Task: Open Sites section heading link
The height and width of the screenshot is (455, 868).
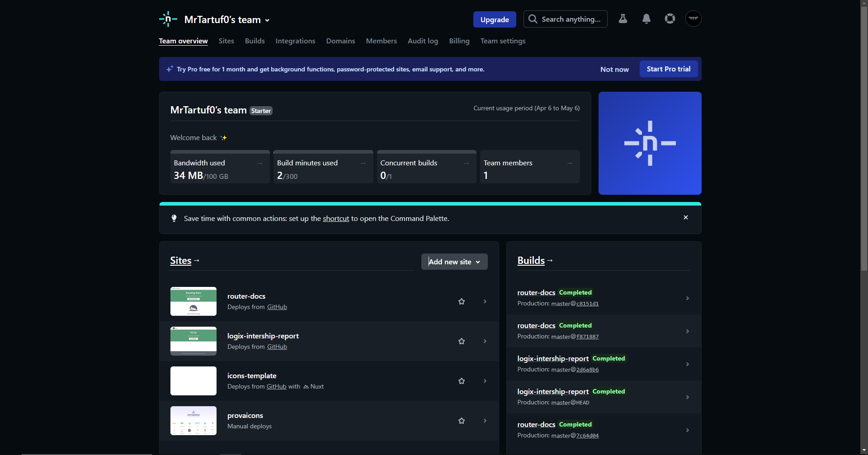Action: (x=181, y=261)
